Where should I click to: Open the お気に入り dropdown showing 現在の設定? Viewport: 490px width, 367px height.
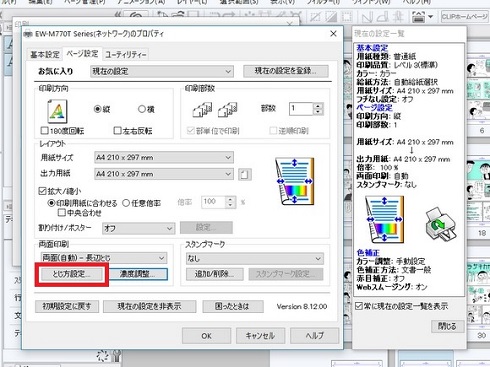click(162, 71)
